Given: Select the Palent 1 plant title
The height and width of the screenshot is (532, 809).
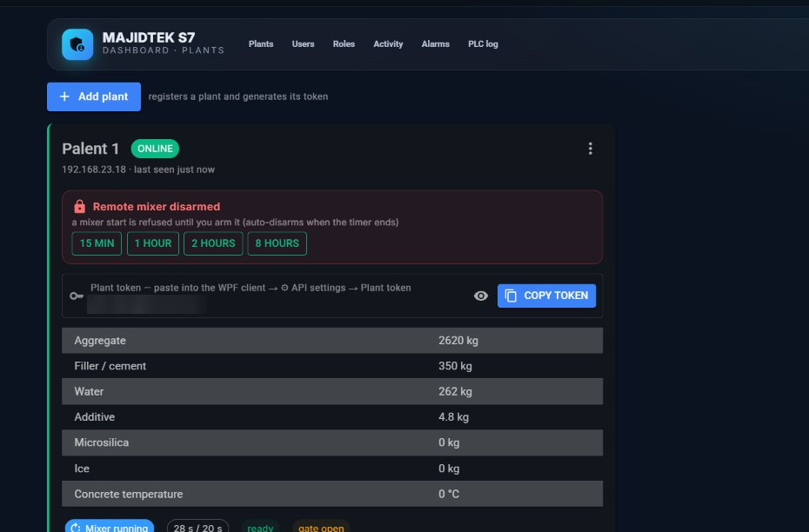Looking at the screenshot, I should pyautogui.click(x=90, y=149).
